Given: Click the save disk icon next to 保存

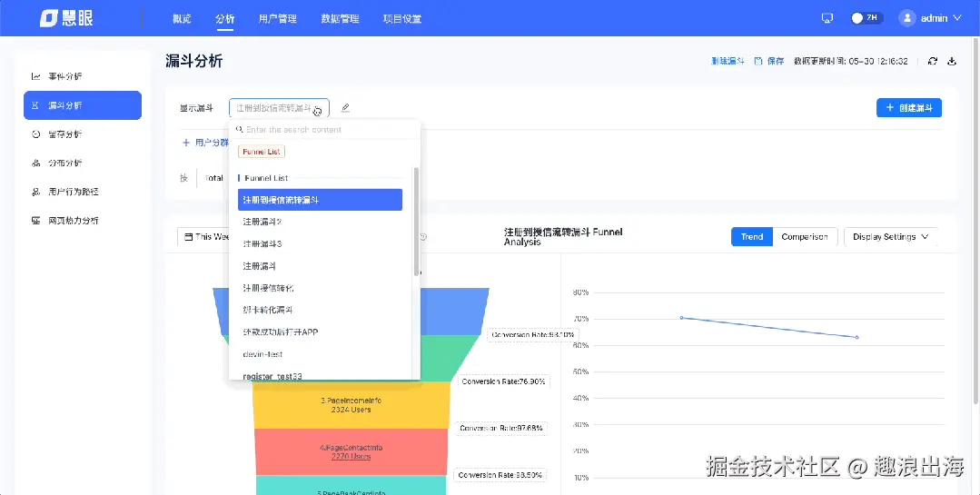Looking at the screenshot, I should point(758,61).
